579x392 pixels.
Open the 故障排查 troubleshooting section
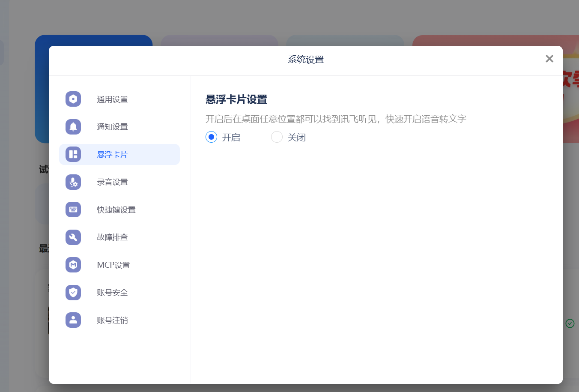pyautogui.click(x=113, y=237)
